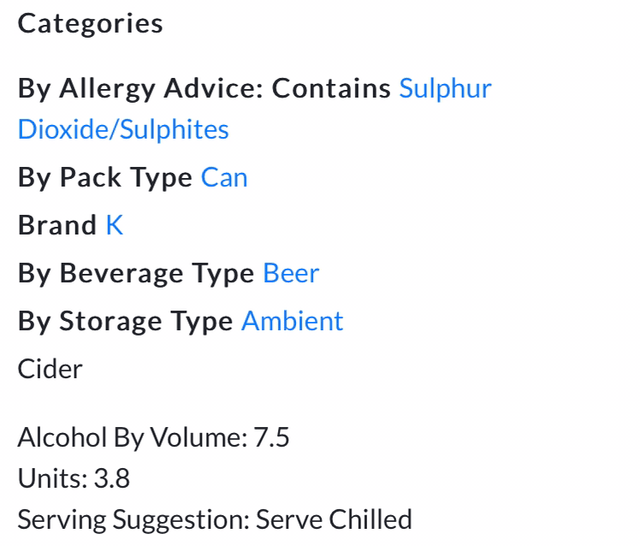Select the Ambient storage type link
The image size is (640, 546).
[x=292, y=321]
